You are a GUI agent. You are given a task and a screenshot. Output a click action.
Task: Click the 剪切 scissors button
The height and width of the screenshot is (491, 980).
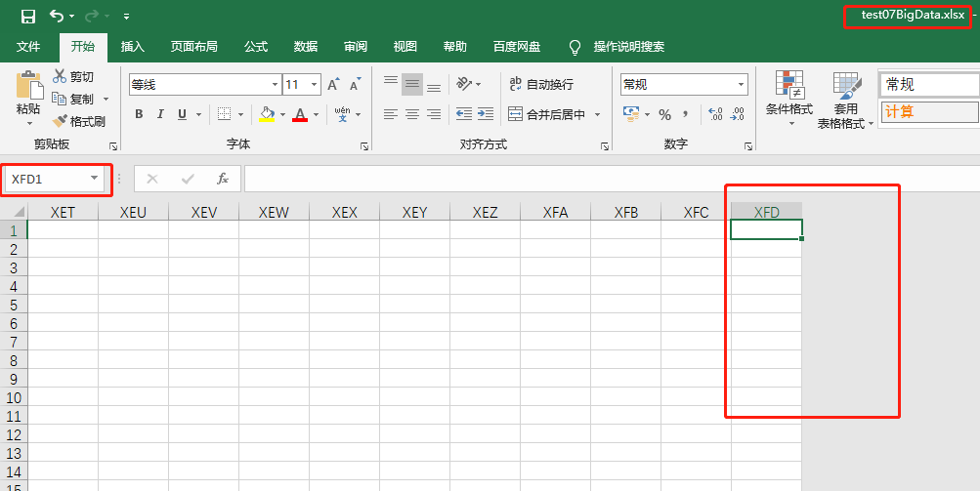click(73, 77)
